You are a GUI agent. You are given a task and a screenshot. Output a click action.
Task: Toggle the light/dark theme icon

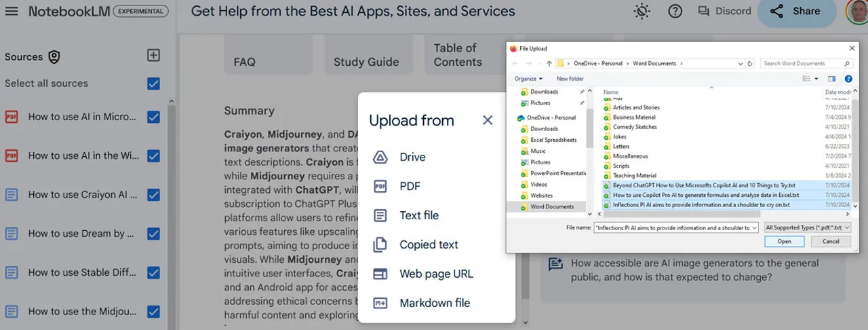pyautogui.click(x=641, y=12)
